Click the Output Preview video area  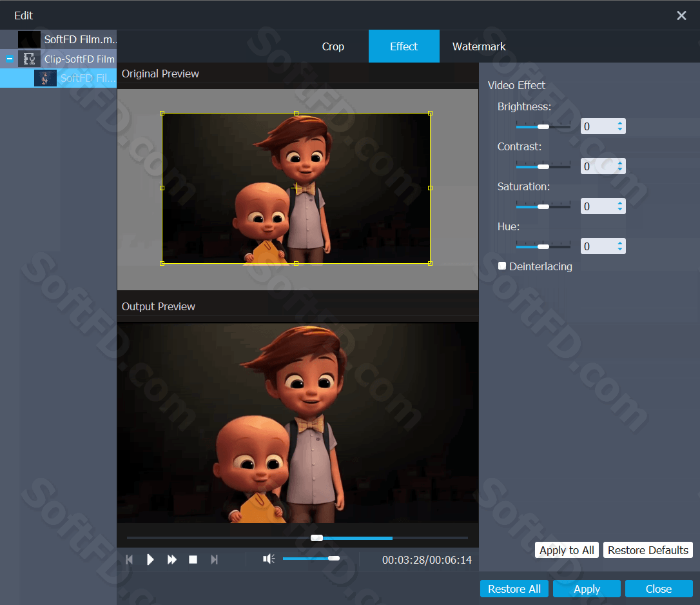click(x=298, y=422)
